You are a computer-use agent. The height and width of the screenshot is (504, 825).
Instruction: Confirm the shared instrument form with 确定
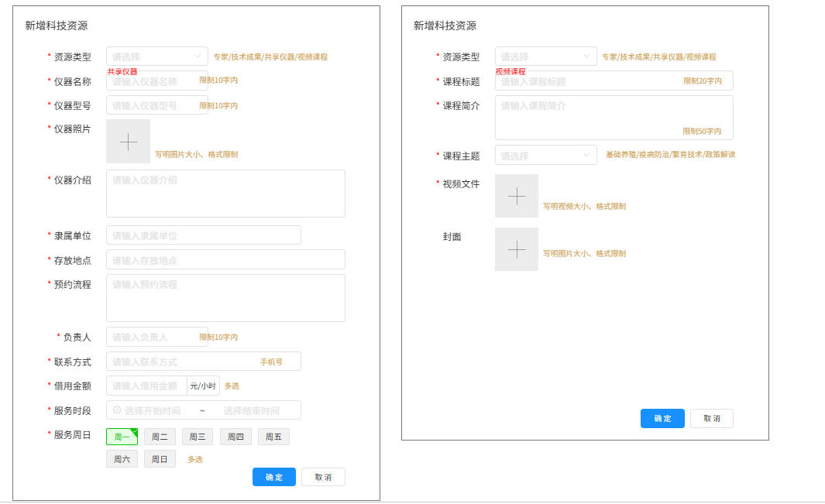coord(274,477)
